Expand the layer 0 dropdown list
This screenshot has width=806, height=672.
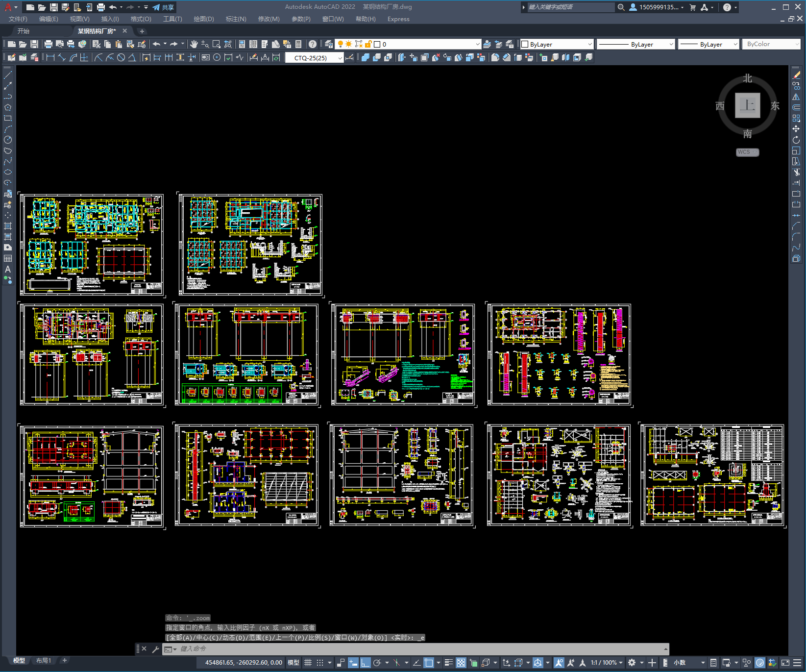478,44
